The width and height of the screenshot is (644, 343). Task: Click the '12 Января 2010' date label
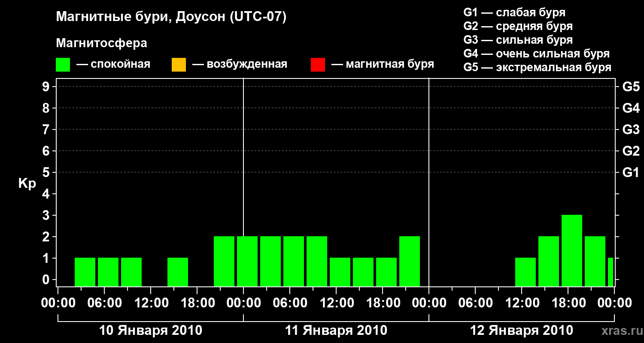click(x=522, y=331)
